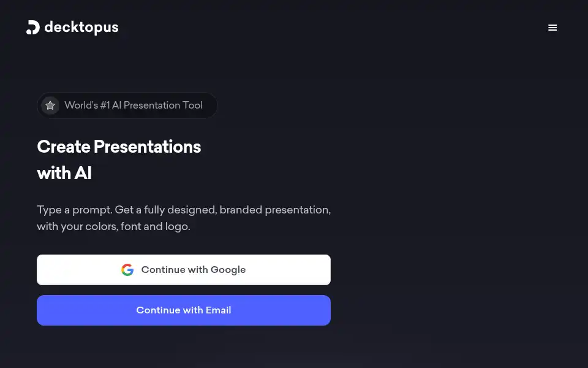Click the 'Continue with Email' label text
Image resolution: width=588 pixels, height=368 pixels.
coord(184,310)
